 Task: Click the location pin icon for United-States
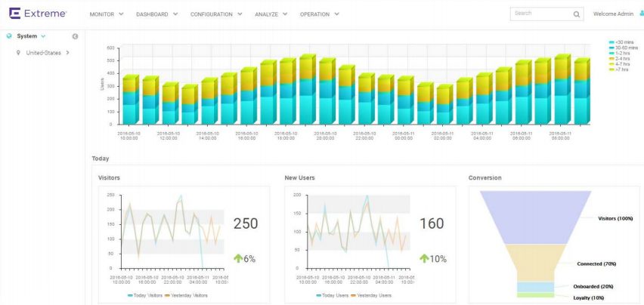(x=18, y=53)
